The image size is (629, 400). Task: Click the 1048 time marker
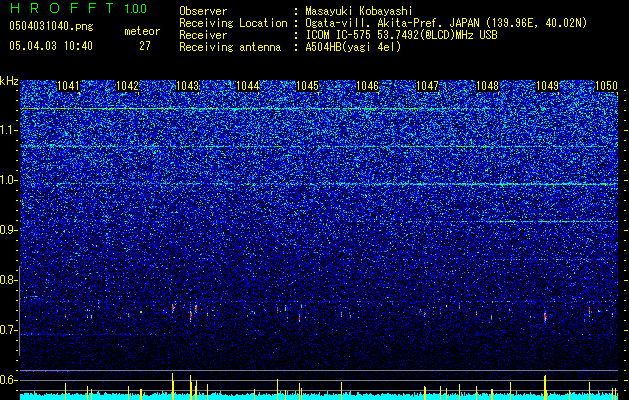[x=487, y=86]
